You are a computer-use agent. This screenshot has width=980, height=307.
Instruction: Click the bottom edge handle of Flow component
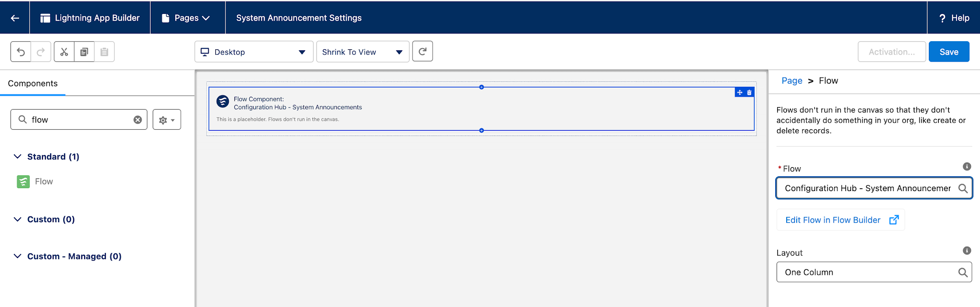481,130
